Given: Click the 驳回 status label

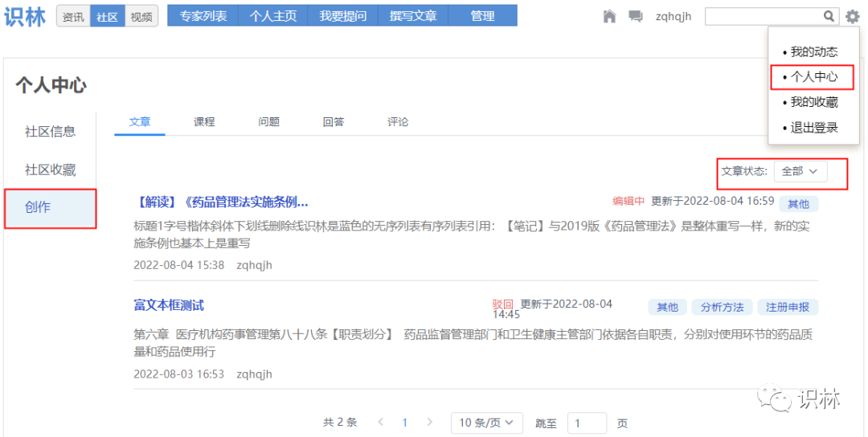Looking at the screenshot, I should 502,304.
